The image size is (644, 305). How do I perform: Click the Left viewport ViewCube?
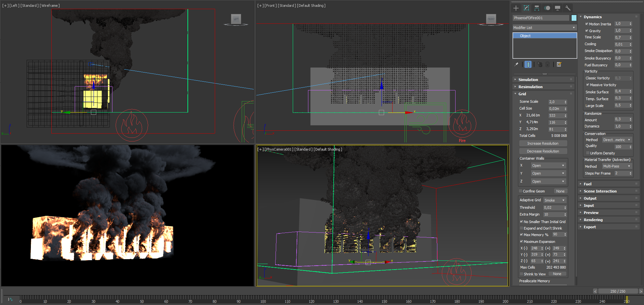coord(236,19)
